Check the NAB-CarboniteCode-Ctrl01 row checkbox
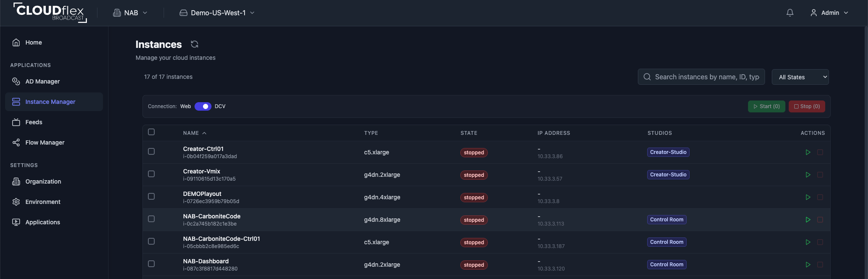 pyautogui.click(x=151, y=241)
